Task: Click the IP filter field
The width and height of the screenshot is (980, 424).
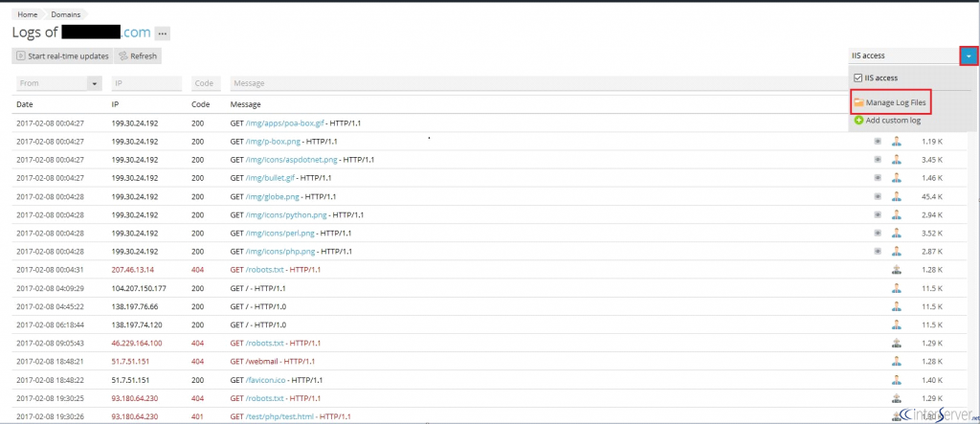Action: click(x=146, y=83)
